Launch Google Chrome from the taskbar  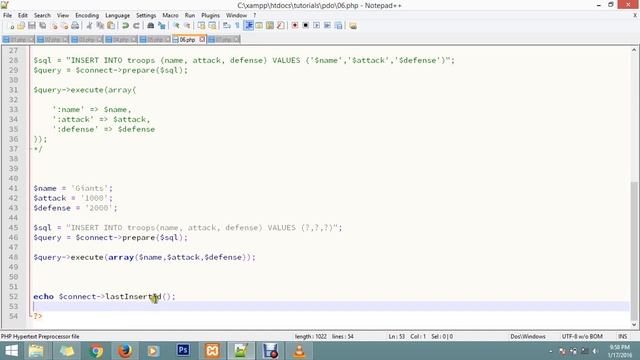click(x=96, y=351)
